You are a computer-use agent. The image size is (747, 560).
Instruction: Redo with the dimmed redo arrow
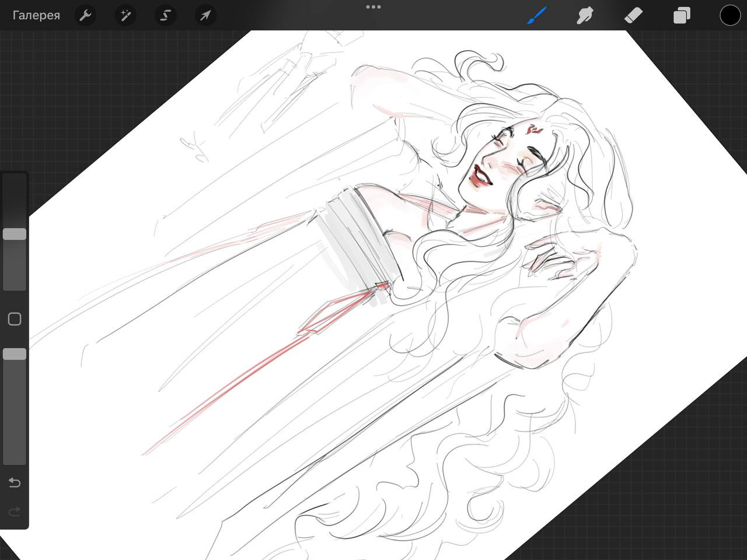15,512
